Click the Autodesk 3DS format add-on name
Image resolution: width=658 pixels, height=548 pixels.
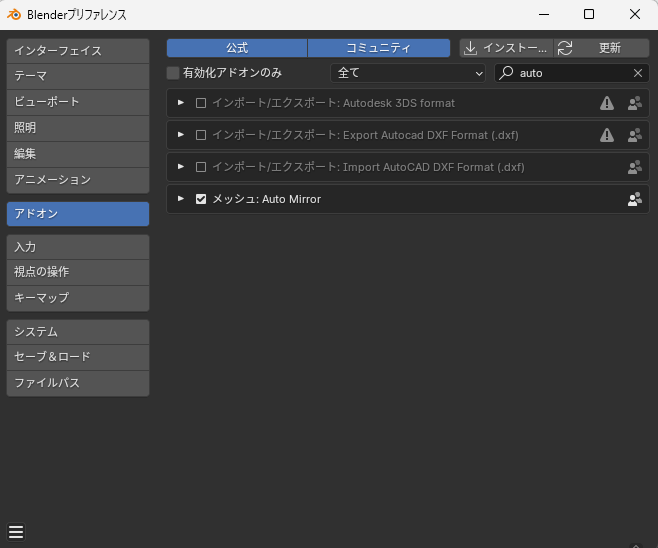334,103
